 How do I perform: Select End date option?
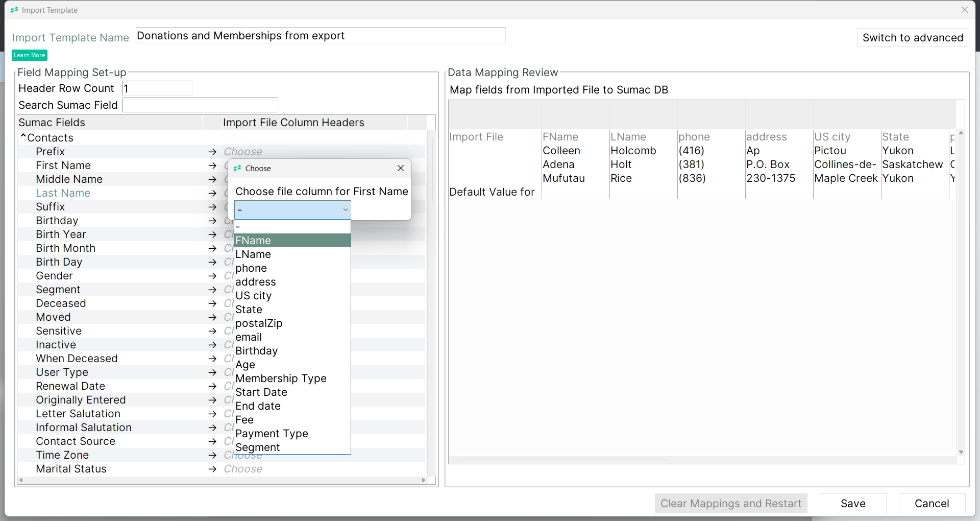[x=292, y=406]
